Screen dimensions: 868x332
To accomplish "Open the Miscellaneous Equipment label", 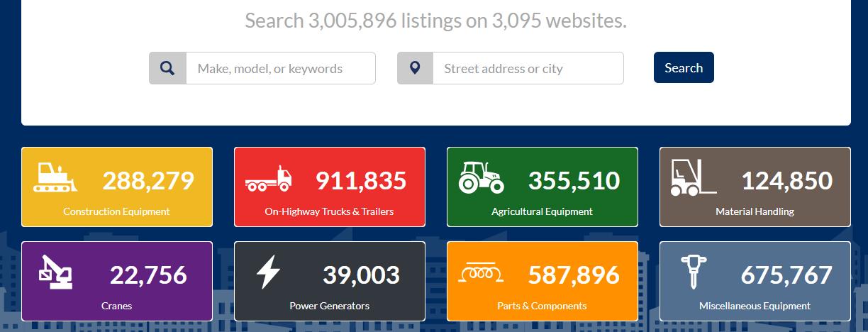I will 755,306.
